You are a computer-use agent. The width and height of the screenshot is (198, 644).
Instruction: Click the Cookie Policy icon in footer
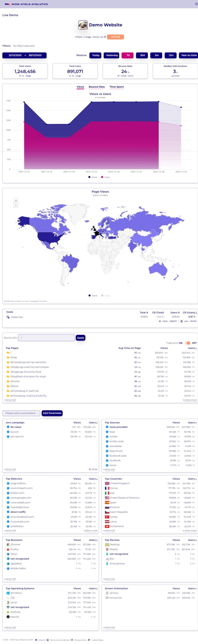(x=89, y=640)
